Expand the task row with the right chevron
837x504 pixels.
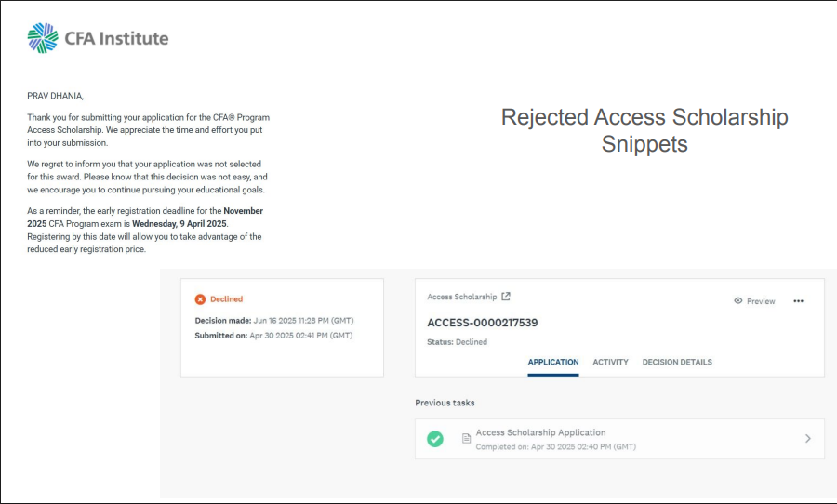pos(807,439)
